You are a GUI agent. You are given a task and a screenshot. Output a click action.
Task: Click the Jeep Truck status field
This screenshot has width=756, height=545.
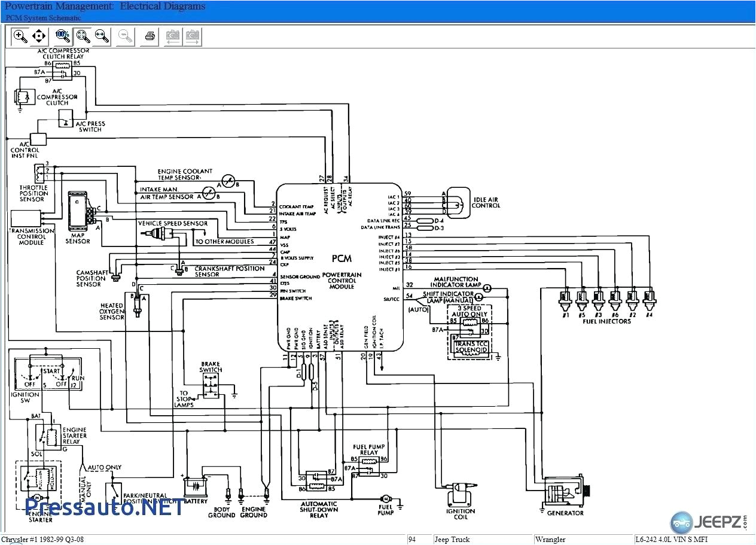point(453,539)
